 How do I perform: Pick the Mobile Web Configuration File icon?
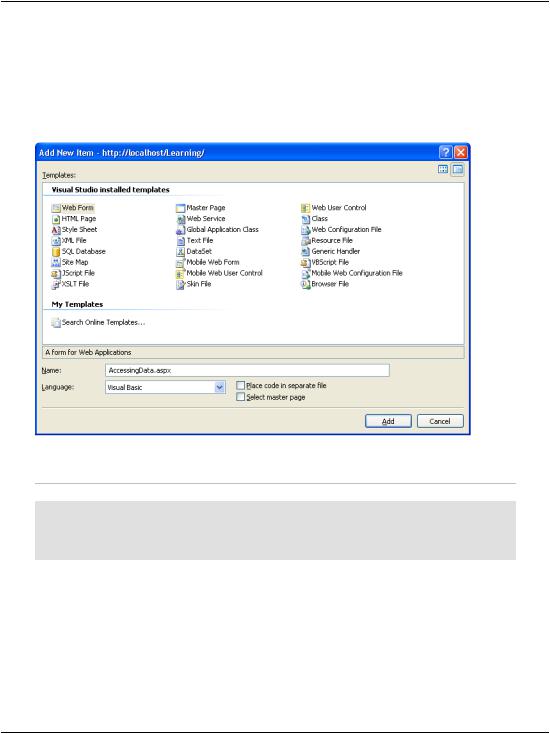point(306,273)
